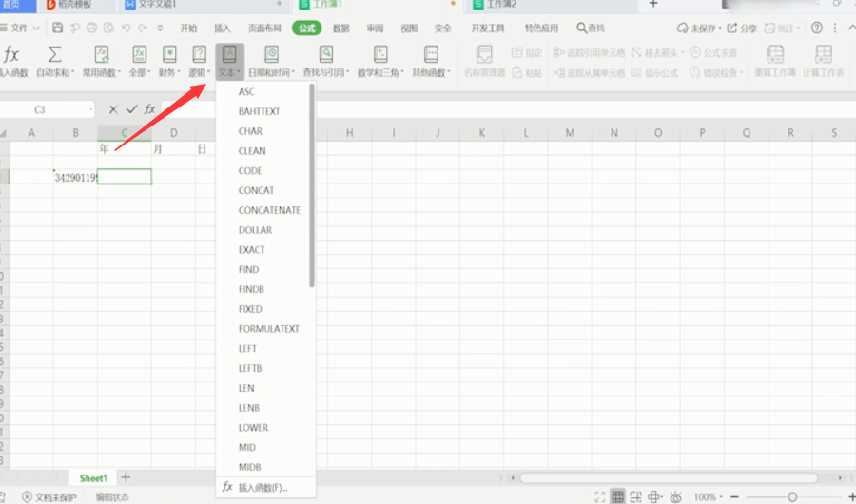Image resolution: width=856 pixels, height=504 pixels.
Task: Click the zoom slider handle in status bar
Action: point(792,497)
